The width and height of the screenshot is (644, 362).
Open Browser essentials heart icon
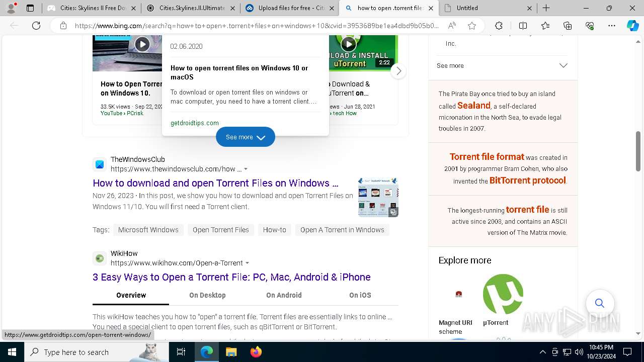tap(590, 26)
